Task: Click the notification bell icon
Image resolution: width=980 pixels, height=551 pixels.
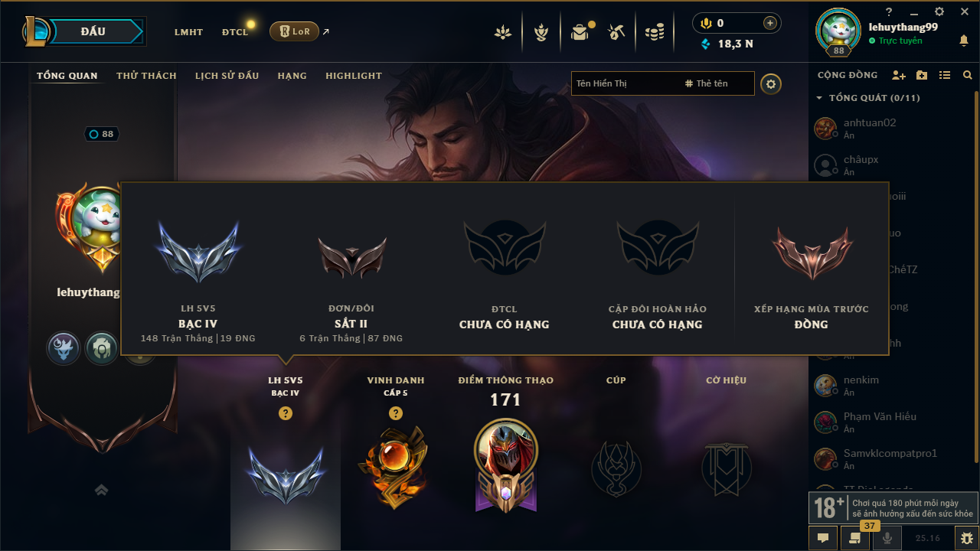Action: (963, 41)
